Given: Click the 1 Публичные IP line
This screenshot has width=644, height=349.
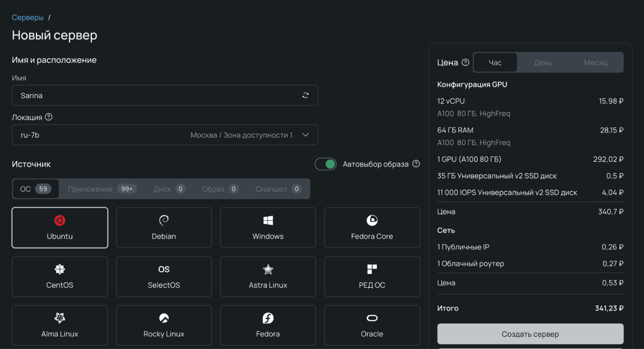Looking at the screenshot, I should [x=530, y=247].
